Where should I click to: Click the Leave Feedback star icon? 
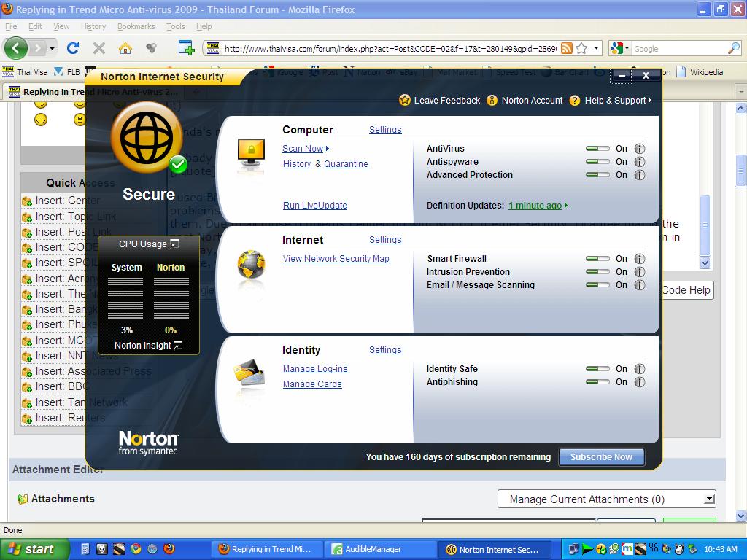(x=405, y=100)
